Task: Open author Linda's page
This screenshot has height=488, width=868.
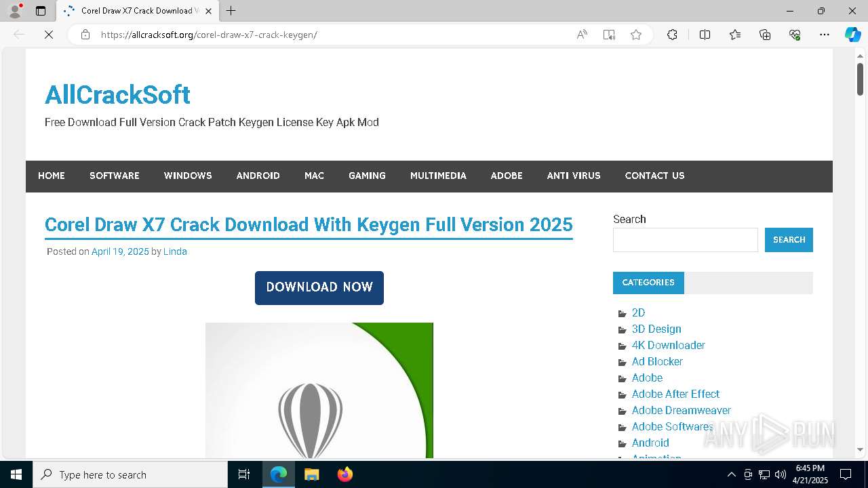Action: tap(175, 251)
